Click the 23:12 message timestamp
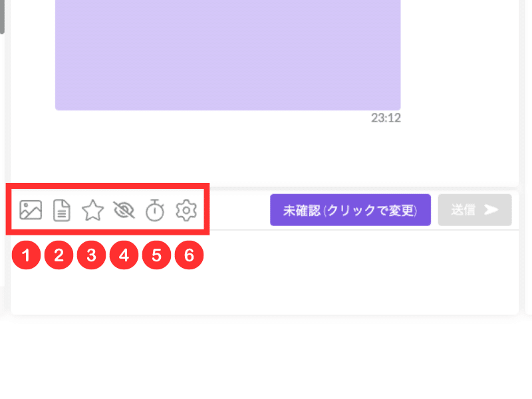The image size is (532, 399). (386, 118)
